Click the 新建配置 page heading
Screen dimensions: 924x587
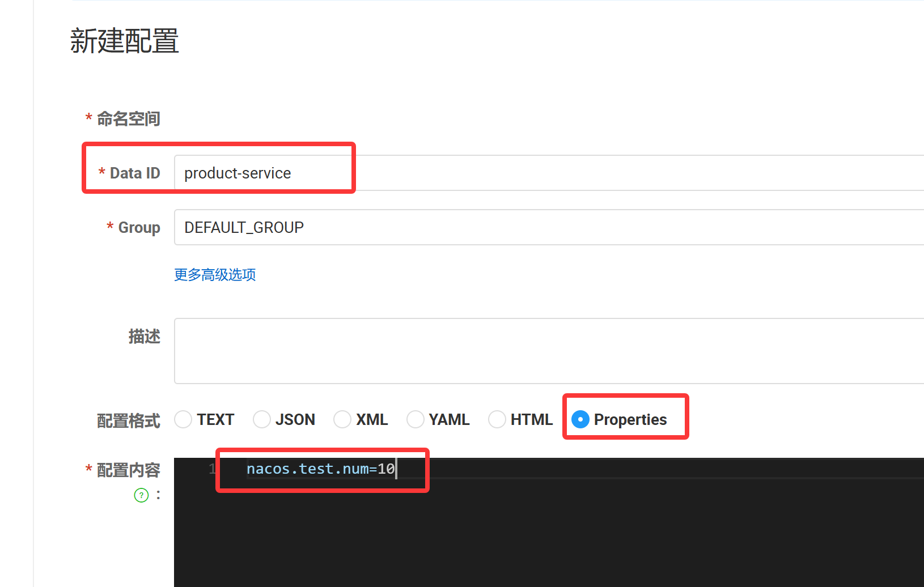(125, 41)
